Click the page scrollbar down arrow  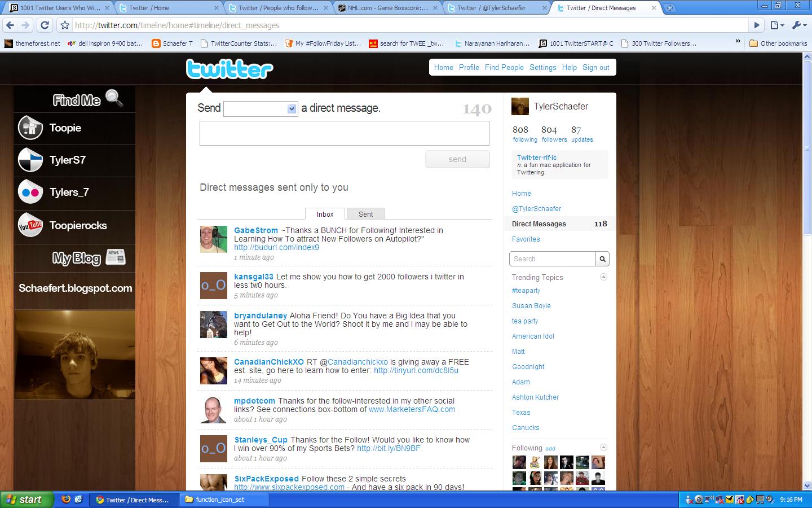807,485
